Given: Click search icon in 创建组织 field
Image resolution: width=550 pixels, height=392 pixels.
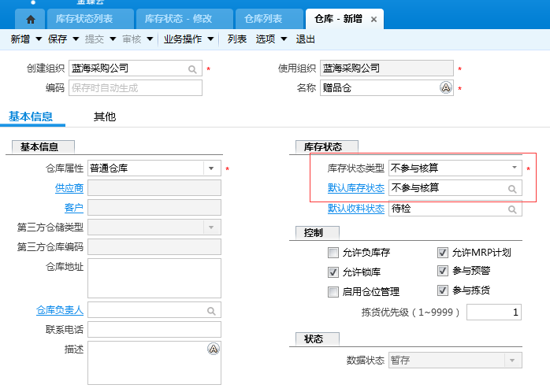Looking at the screenshot, I should (192, 69).
